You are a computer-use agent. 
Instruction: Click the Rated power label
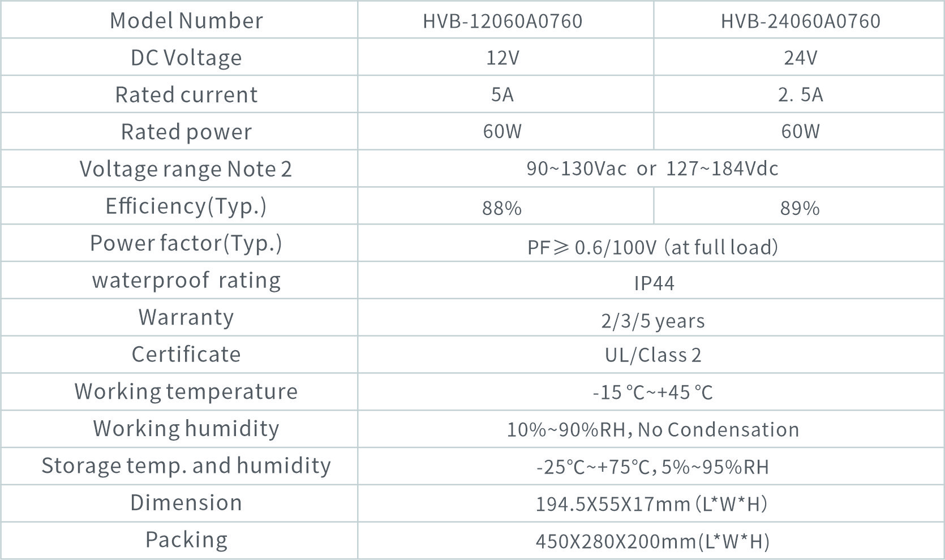coord(186,132)
